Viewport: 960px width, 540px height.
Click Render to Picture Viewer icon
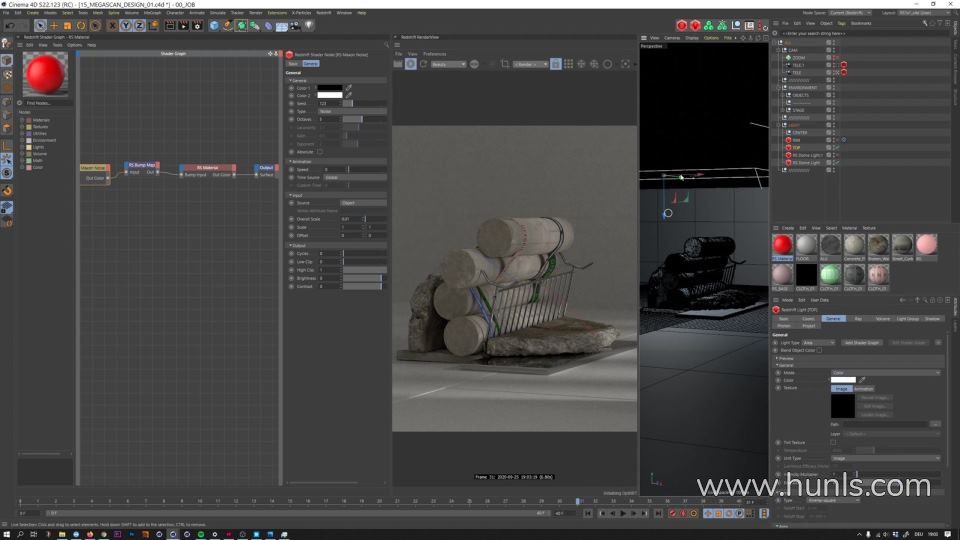[x=183, y=26]
